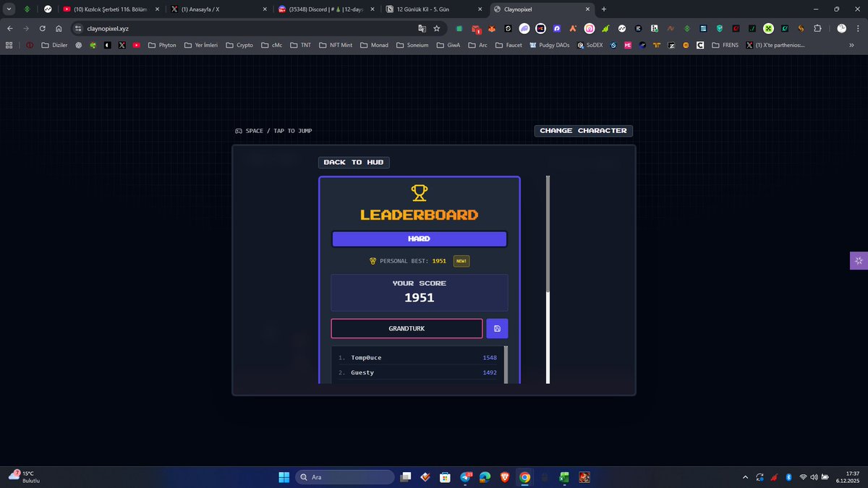Go back to hub

tap(354, 162)
